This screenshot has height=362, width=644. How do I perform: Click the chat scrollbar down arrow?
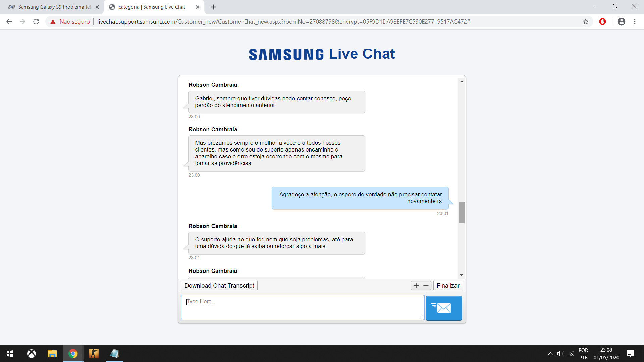[x=462, y=275]
